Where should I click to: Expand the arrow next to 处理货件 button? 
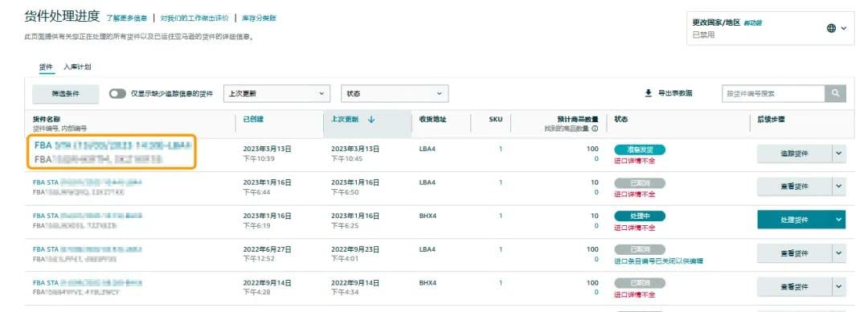(838, 220)
